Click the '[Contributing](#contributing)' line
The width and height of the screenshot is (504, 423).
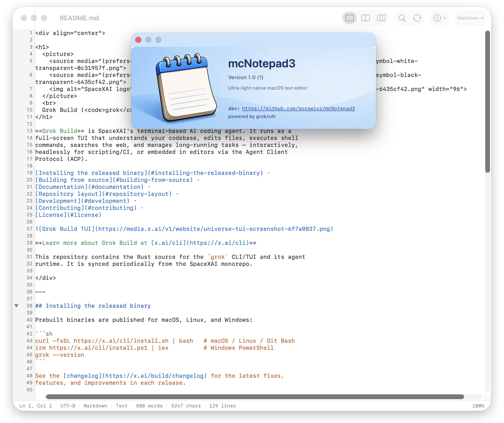click(x=86, y=208)
